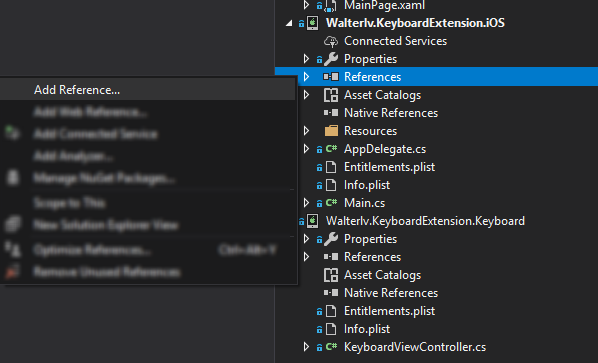Expand the MainPage.xaml node
Image resolution: width=598 pixels, height=363 pixels.
[x=306, y=5]
